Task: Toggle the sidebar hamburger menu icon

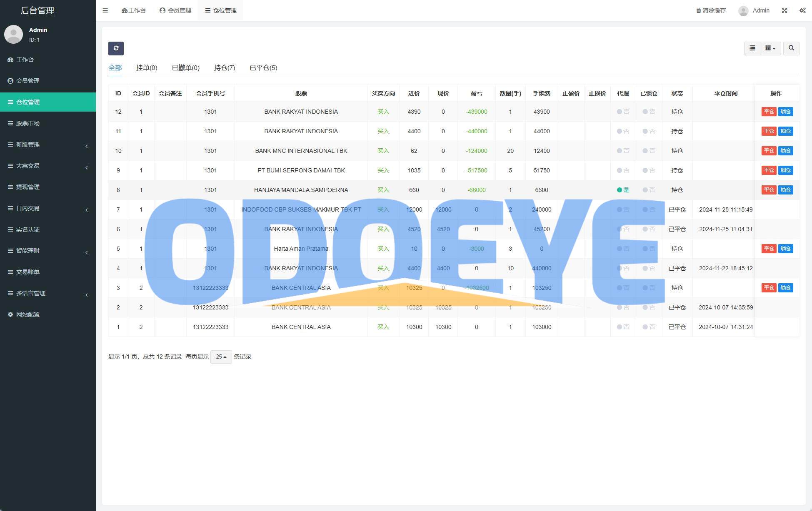Action: pyautogui.click(x=105, y=10)
